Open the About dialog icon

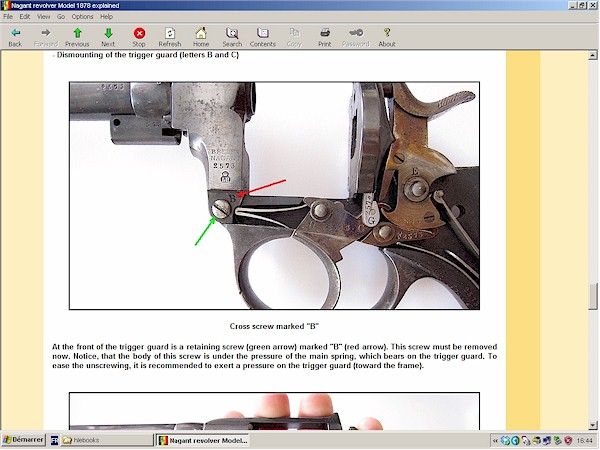[x=387, y=33]
